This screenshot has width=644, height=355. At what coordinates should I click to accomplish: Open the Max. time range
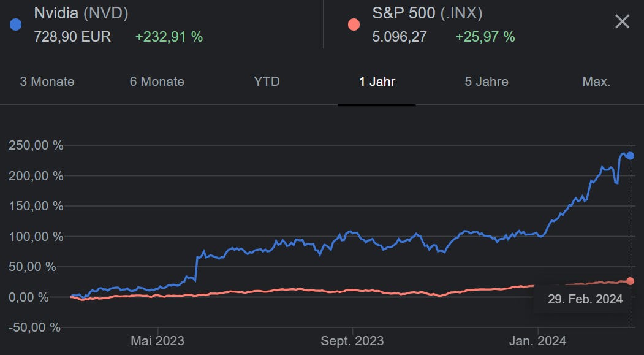[596, 82]
